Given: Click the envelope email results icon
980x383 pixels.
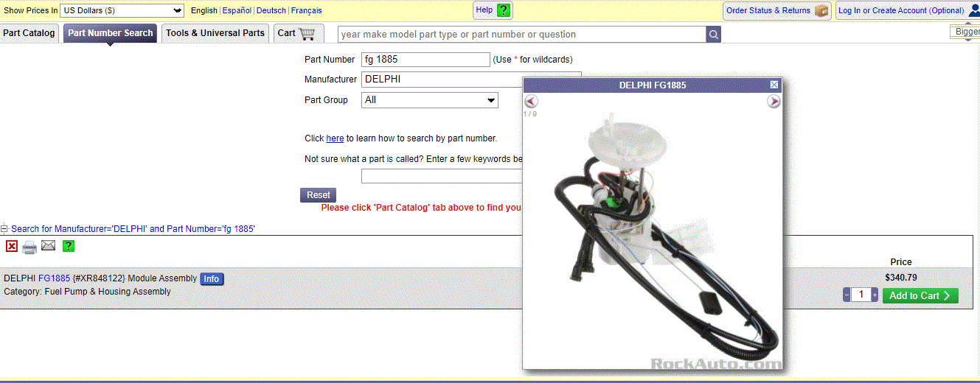Looking at the screenshot, I should [49, 245].
